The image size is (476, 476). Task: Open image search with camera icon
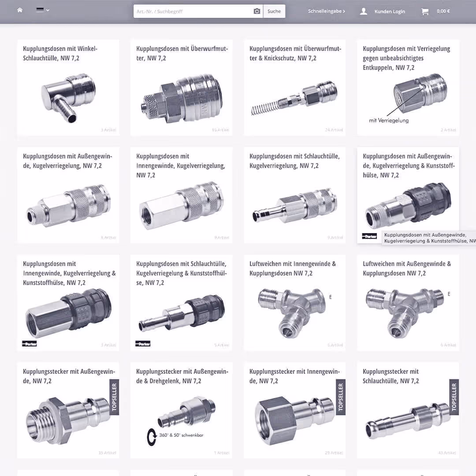[257, 11]
